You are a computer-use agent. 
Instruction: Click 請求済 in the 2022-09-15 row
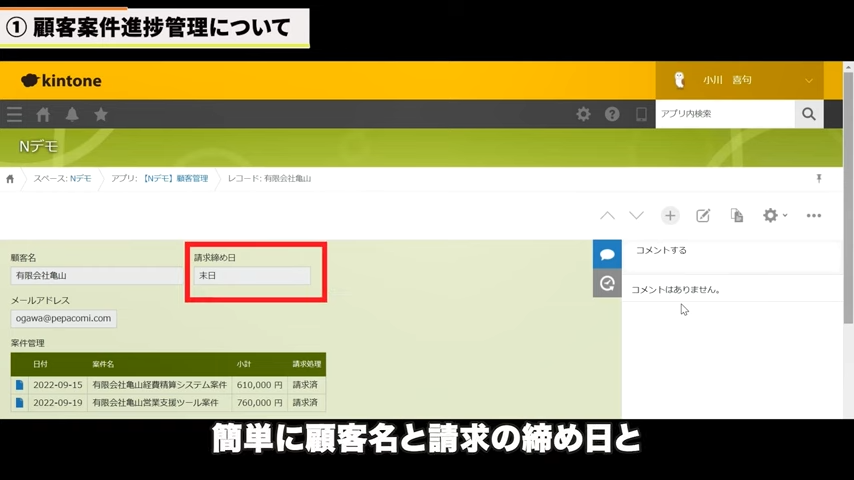(305, 385)
